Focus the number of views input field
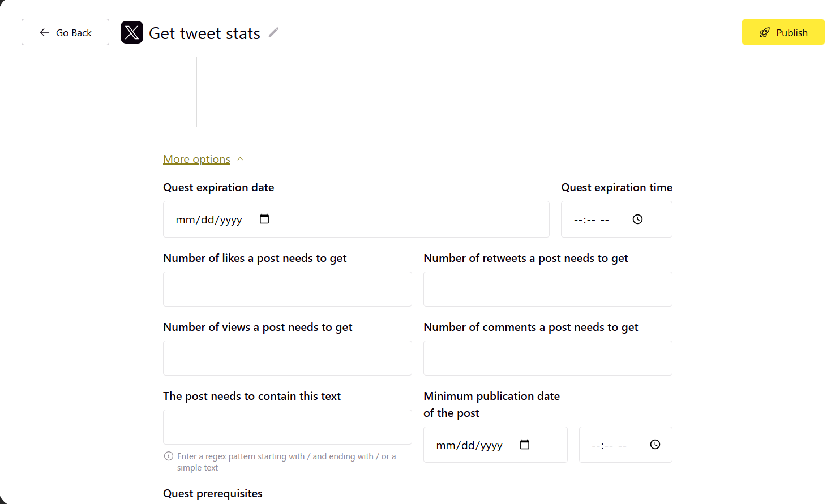 tap(288, 358)
